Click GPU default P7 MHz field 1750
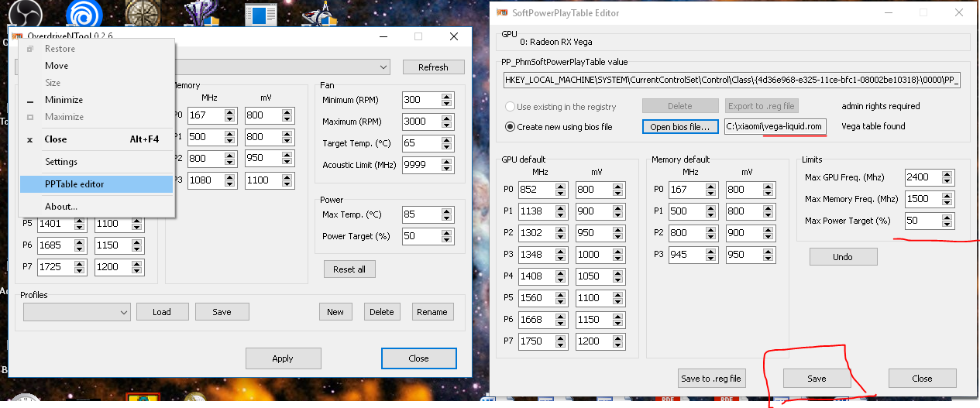This screenshot has width=980, height=408. coord(538,341)
